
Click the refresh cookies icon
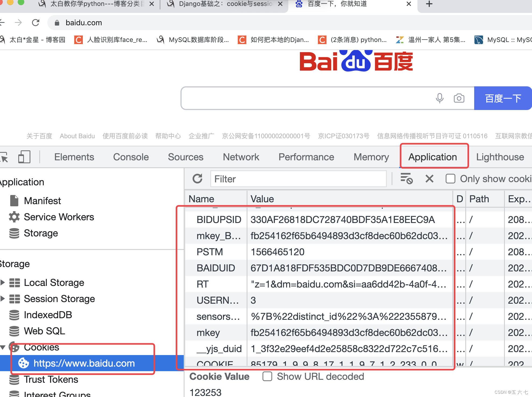197,179
